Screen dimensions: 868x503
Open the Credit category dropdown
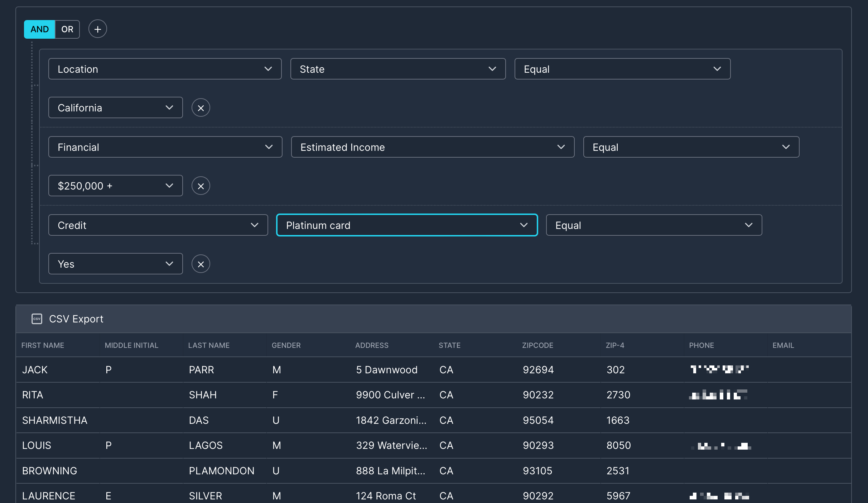point(158,225)
